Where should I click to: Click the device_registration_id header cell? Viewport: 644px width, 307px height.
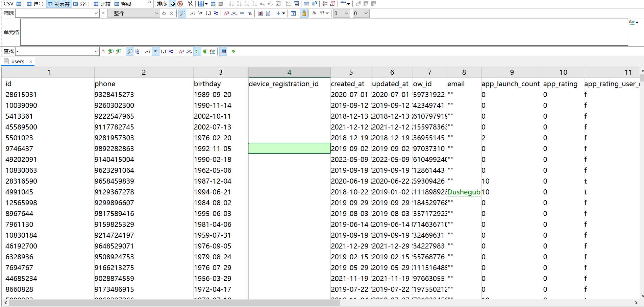289,84
